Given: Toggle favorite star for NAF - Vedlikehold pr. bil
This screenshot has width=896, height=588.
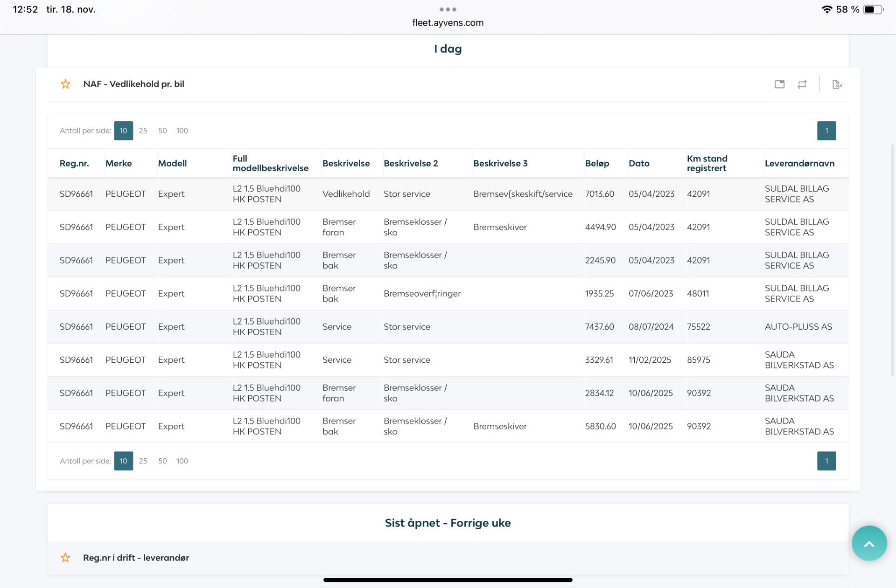Looking at the screenshot, I should [x=65, y=84].
